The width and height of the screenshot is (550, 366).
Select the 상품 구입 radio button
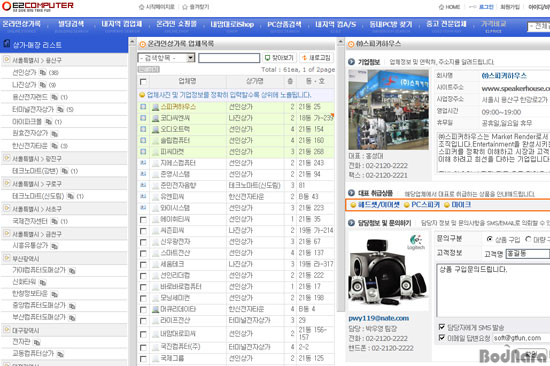pos(489,239)
